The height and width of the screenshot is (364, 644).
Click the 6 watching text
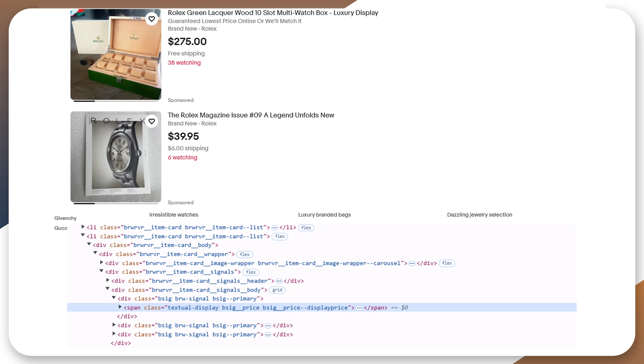[x=183, y=158]
